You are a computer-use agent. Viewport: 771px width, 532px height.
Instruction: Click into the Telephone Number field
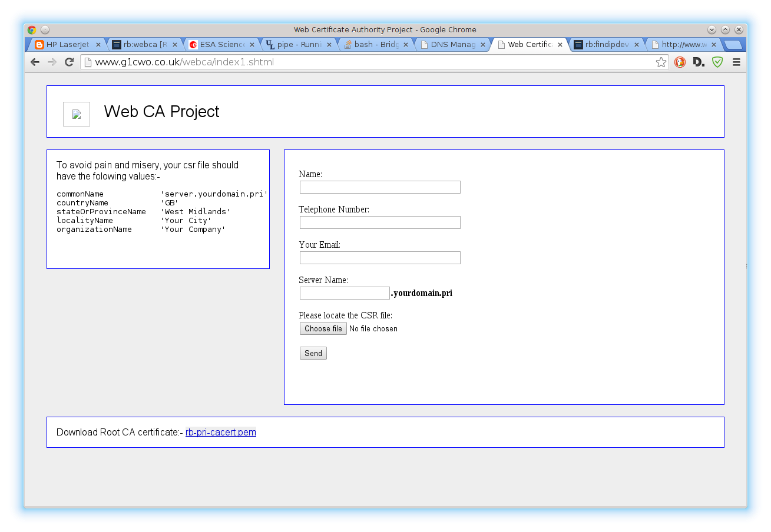coord(380,222)
